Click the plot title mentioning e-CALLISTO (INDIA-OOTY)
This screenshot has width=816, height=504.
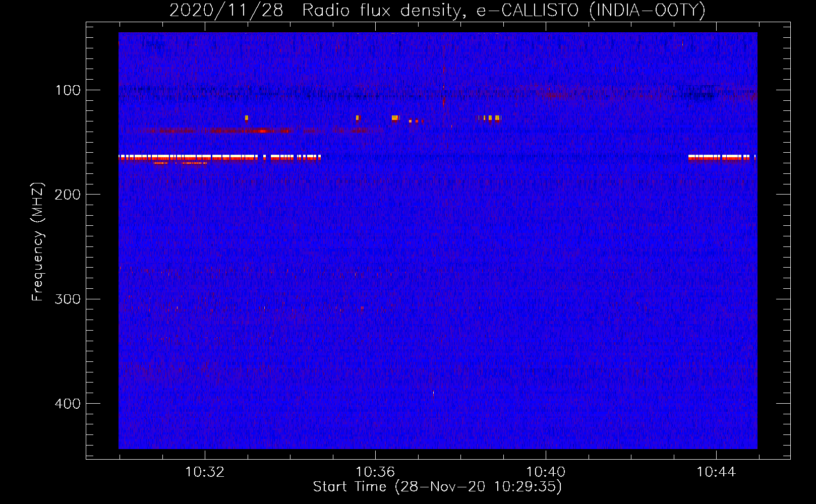[437, 11]
